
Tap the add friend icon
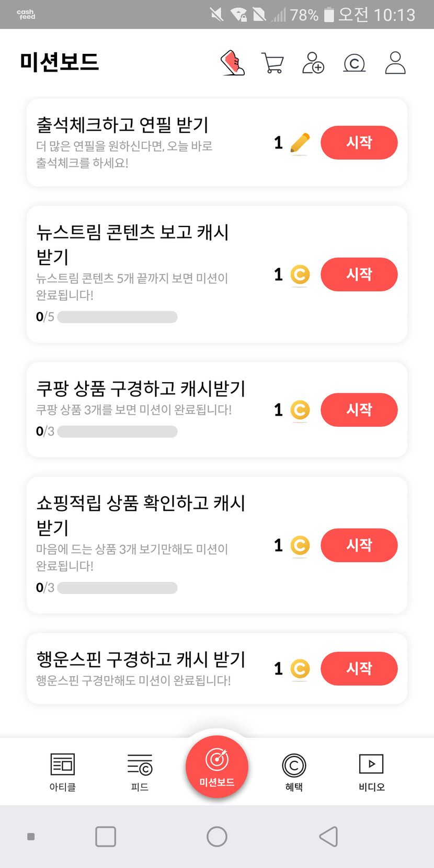tap(313, 63)
